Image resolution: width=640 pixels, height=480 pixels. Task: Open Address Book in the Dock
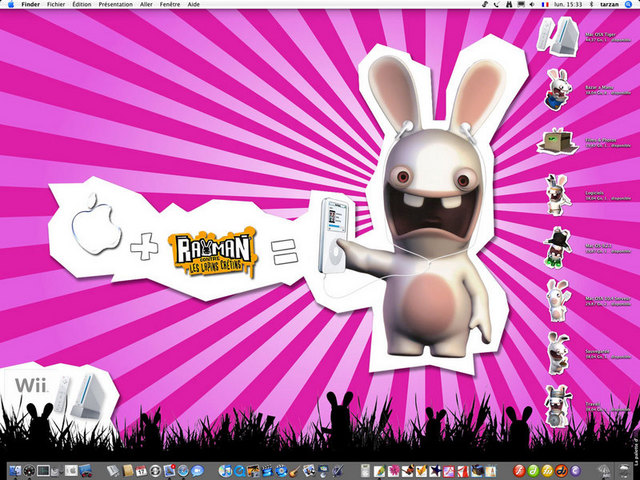coord(128,471)
